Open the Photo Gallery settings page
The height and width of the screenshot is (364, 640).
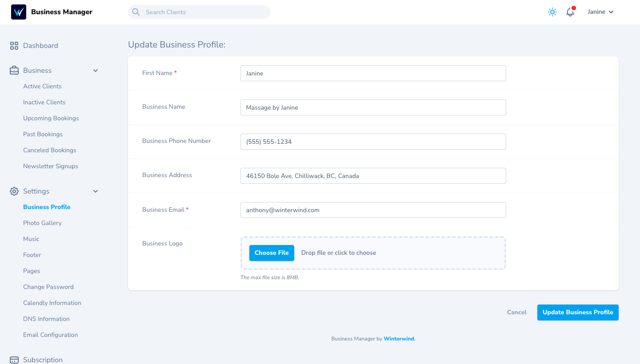click(42, 223)
